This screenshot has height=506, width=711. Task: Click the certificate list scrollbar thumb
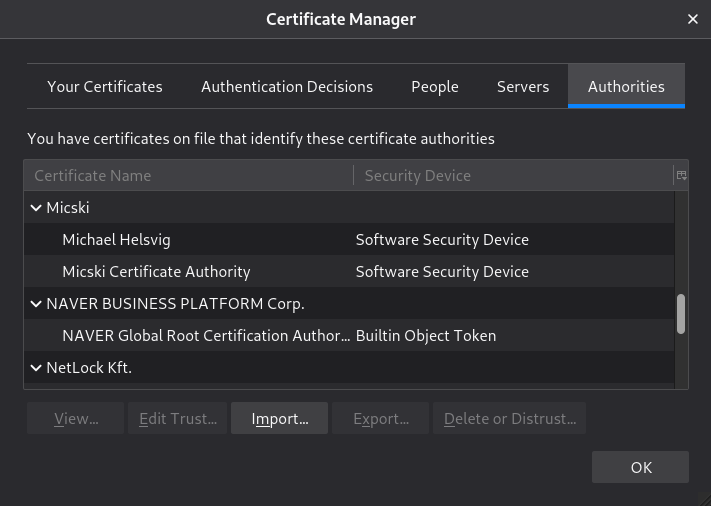tap(681, 314)
